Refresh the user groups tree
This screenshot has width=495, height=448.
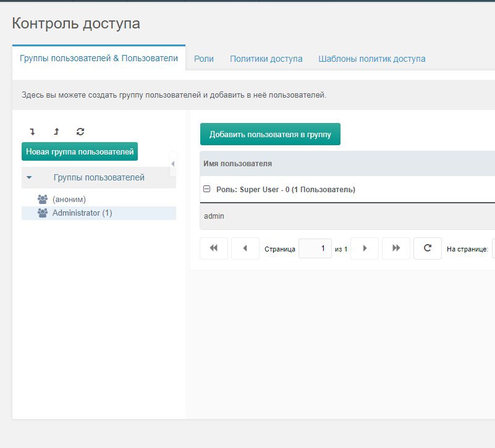[x=80, y=132]
